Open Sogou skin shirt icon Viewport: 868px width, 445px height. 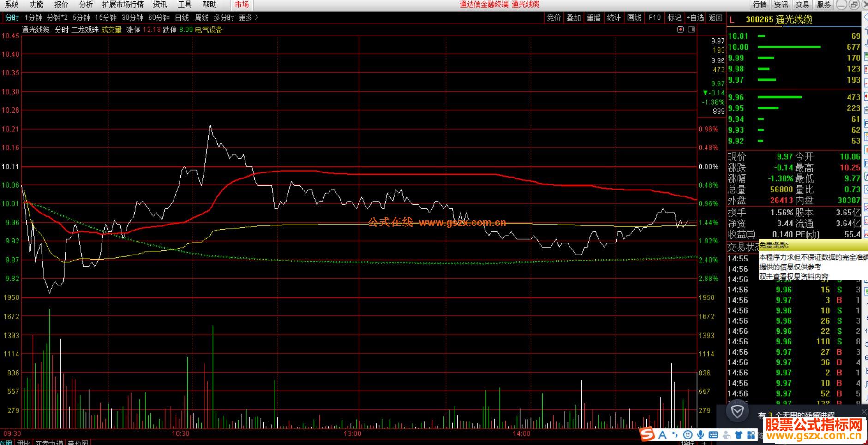pos(739,434)
